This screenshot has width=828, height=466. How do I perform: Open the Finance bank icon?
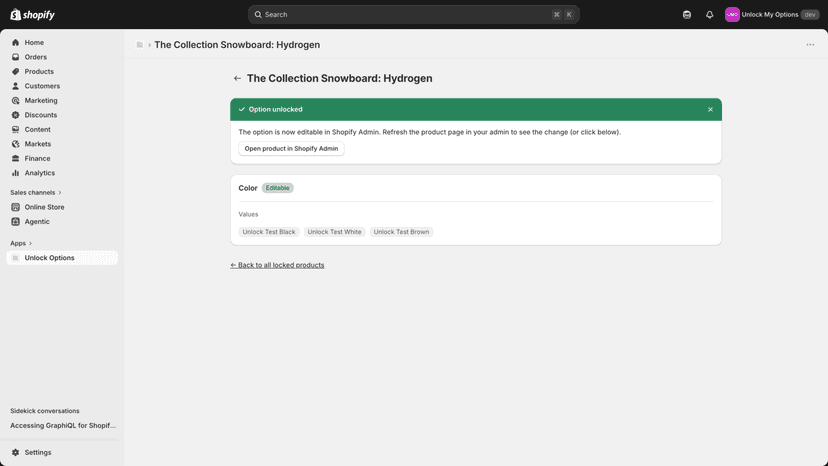point(15,159)
